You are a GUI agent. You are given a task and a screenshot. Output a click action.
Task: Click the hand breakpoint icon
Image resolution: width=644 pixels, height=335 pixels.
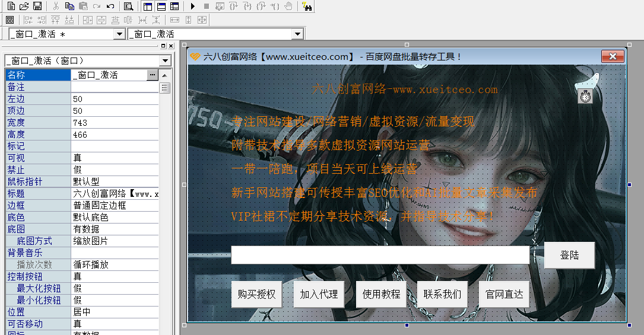(x=288, y=6)
